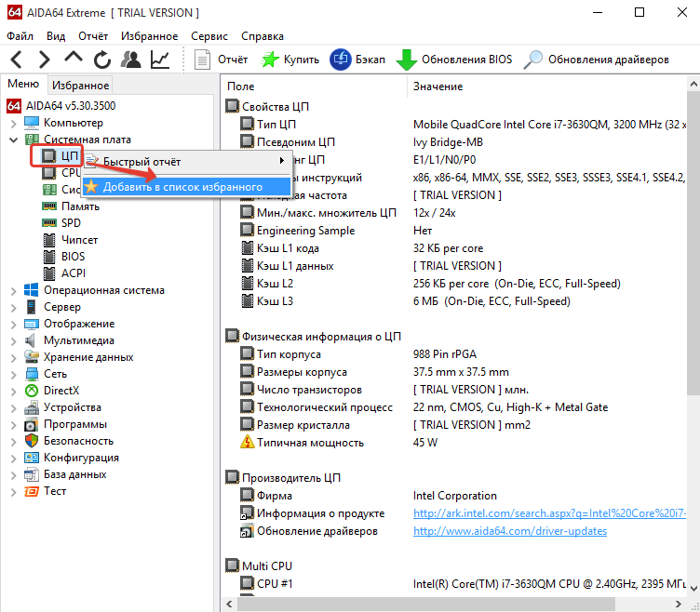Image resolution: width=700 pixels, height=612 pixels.
Task: Click the Сервер tower icon
Action: (32, 307)
